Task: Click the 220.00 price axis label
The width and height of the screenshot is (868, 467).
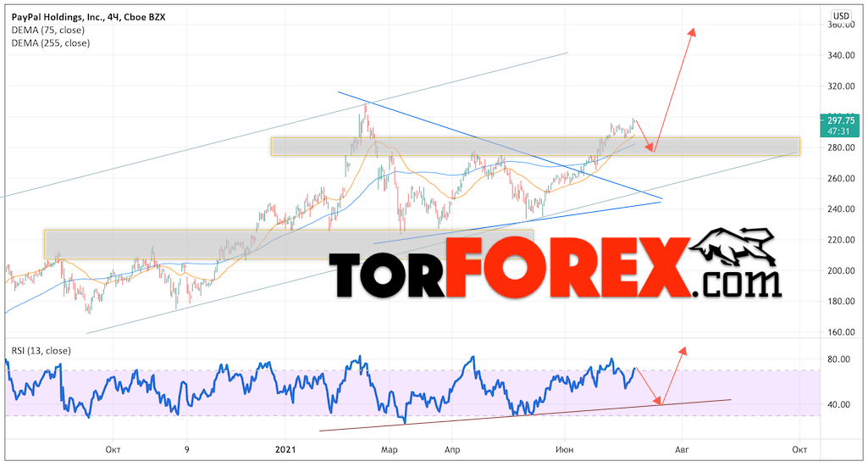Action: coord(842,240)
